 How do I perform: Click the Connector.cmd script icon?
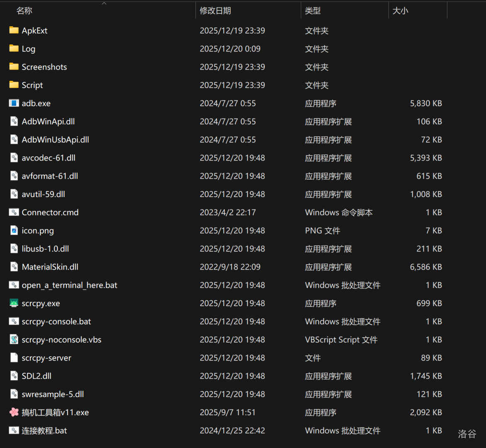(x=14, y=212)
